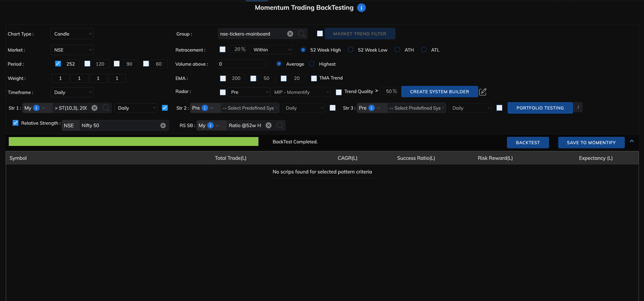Viewport: 644px width, 301px height.
Task: Enable the TMA Trend checkbox
Action: [x=314, y=78]
